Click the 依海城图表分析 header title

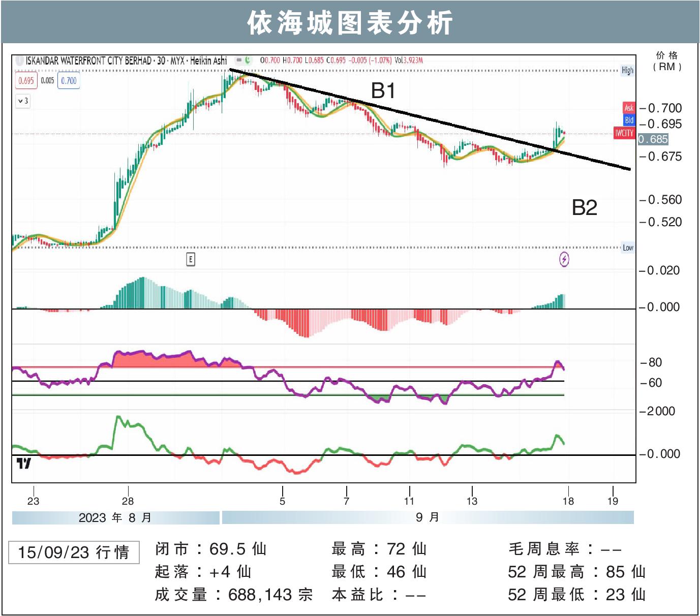click(x=350, y=23)
